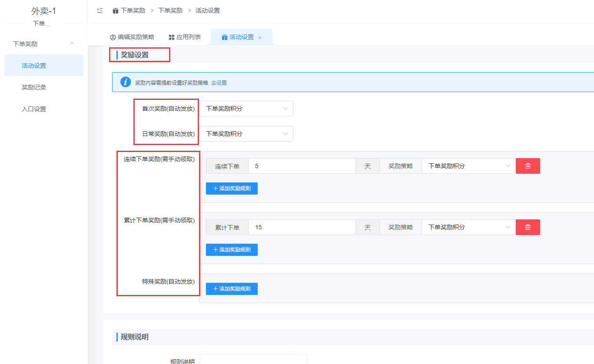Open 奖励策略 dropdown in 连续下单 row
The width and height of the screenshot is (594, 364).
[x=468, y=166]
